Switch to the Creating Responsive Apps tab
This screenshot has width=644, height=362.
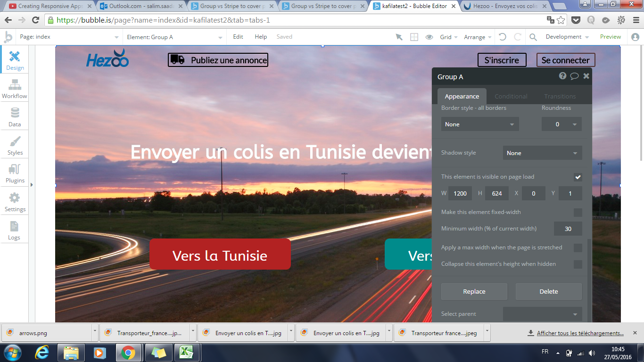click(x=49, y=6)
